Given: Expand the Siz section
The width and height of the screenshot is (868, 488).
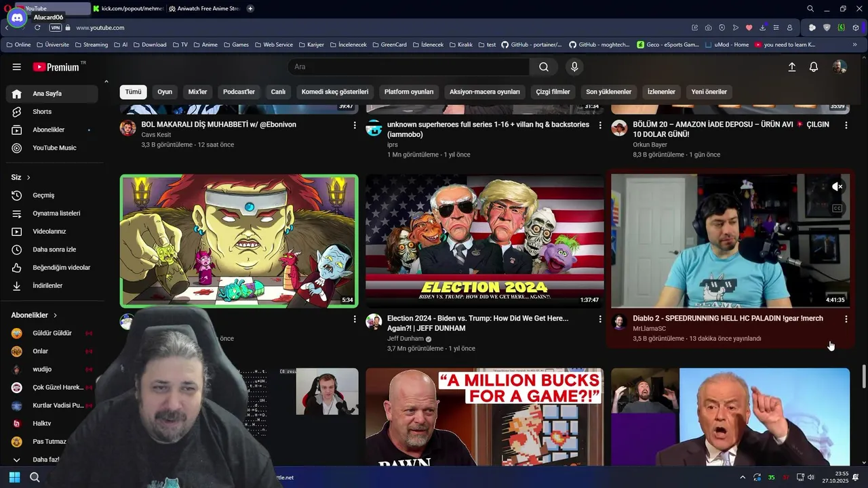Looking at the screenshot, I should coord(22,178).
